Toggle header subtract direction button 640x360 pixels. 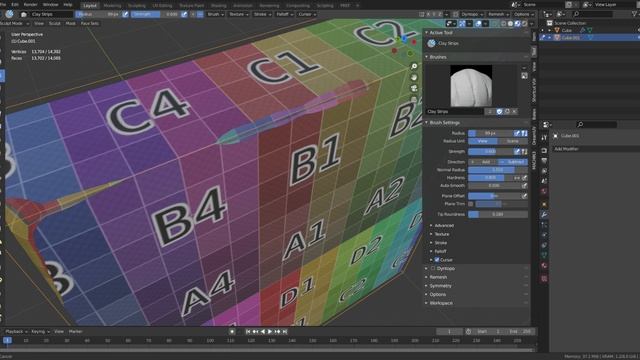200,14
